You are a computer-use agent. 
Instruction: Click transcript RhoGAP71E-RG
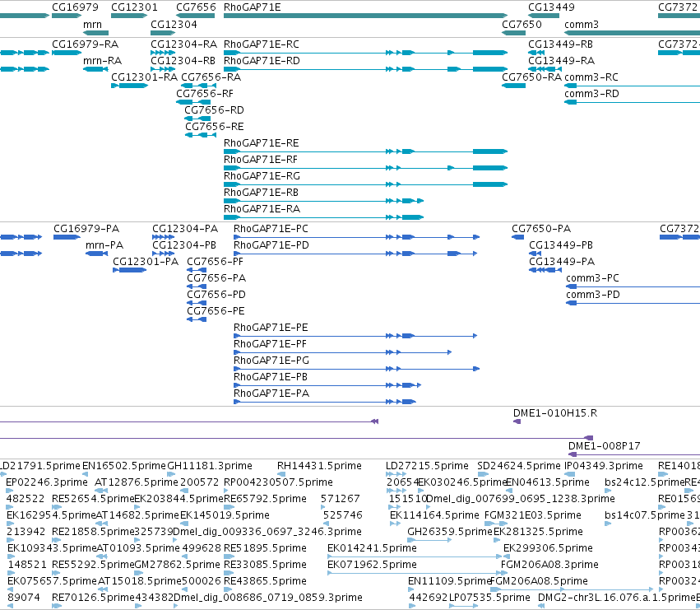[x=262, y=176]
